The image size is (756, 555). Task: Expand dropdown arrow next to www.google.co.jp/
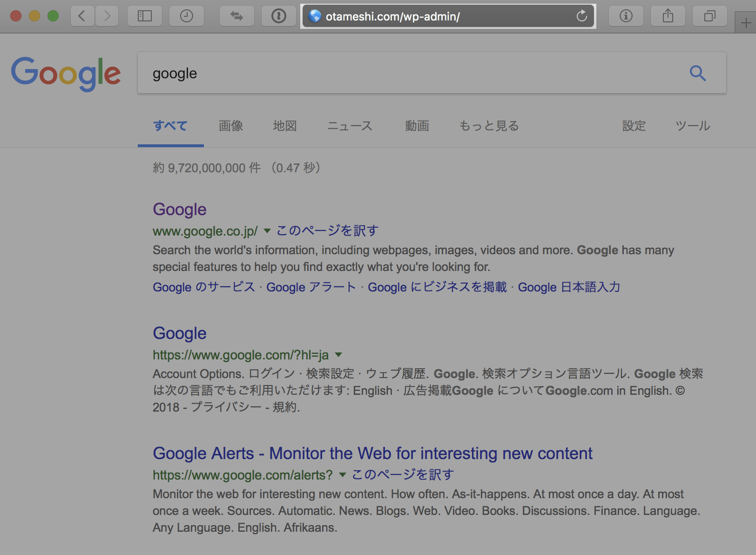pos(267,231)
